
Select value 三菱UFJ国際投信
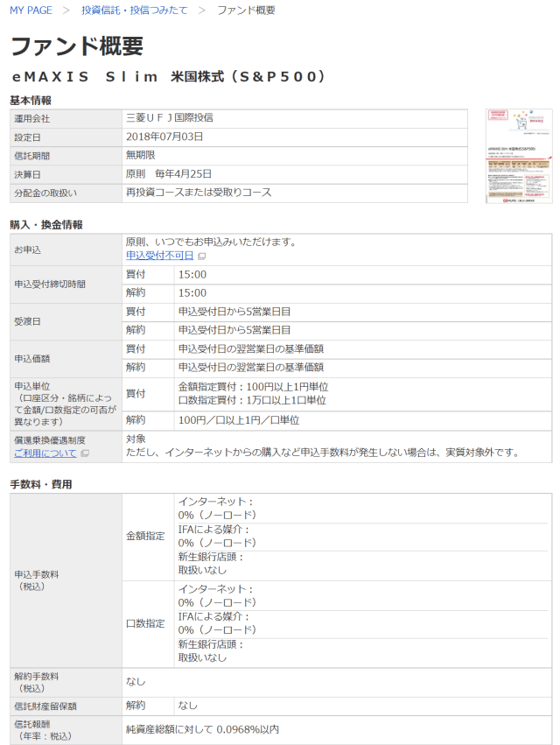[170, 118]
